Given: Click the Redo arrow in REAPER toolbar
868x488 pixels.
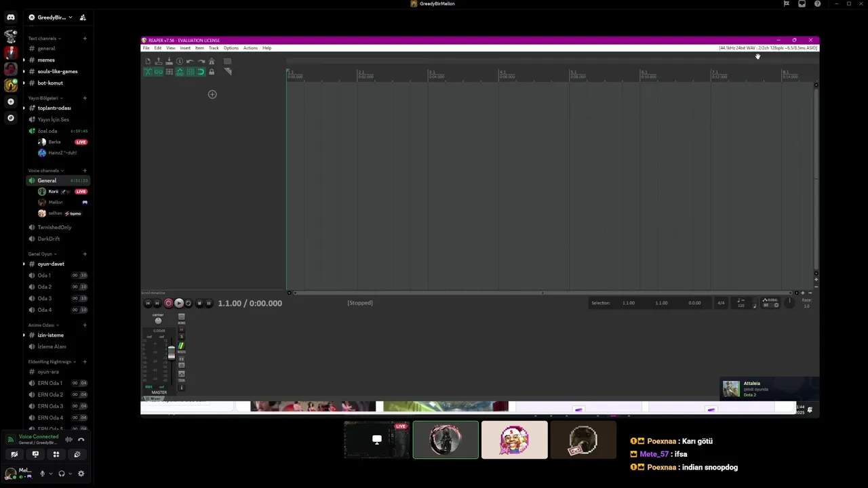Looking at the screenshot, I should (201, 61).
